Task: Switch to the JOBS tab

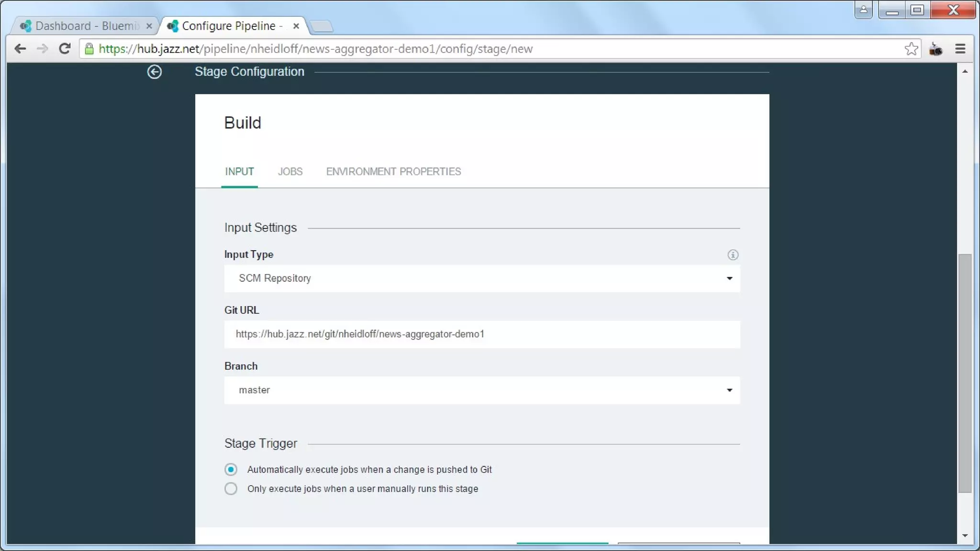Action: pyautogui.click(x=290, y=172)
